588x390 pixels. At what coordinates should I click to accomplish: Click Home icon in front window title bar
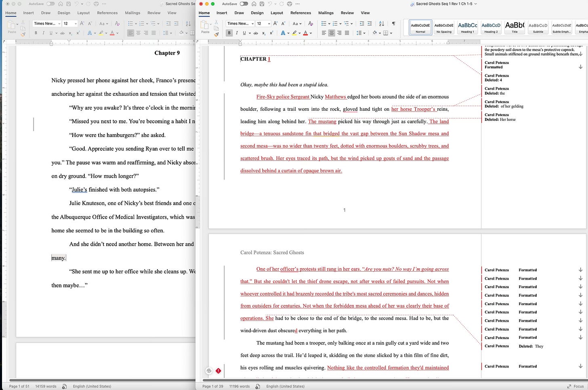[x=254, y=4]
